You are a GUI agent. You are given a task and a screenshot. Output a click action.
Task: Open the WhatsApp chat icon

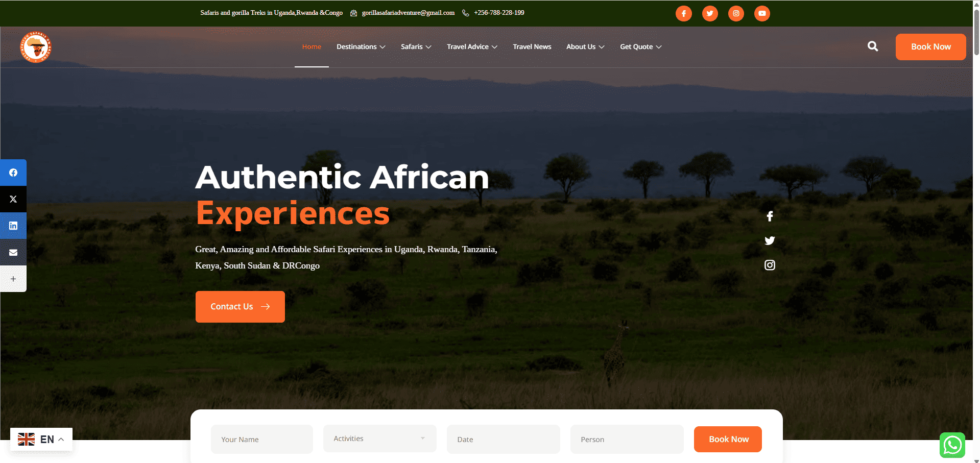952,445
